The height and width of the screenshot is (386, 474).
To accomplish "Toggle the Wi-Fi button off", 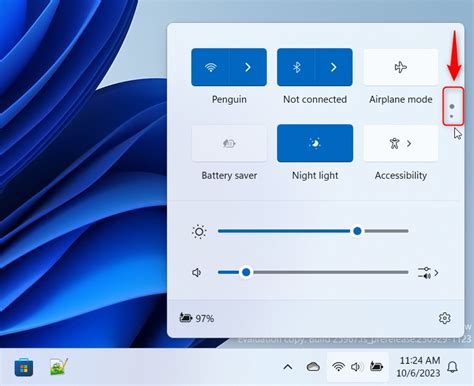I will click(210, 67).
